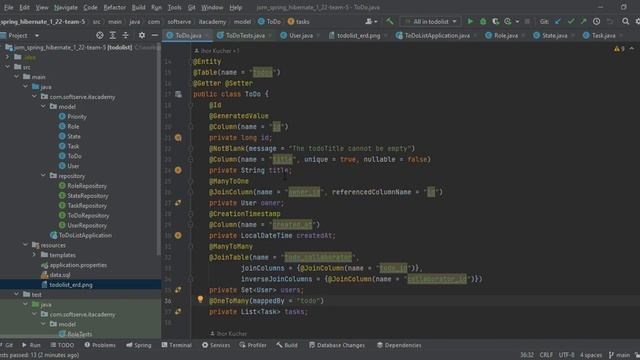The width and height of the screenshot is (640, 360).
Task: Click gutter icon beside private long id
Action: [178, 138]
